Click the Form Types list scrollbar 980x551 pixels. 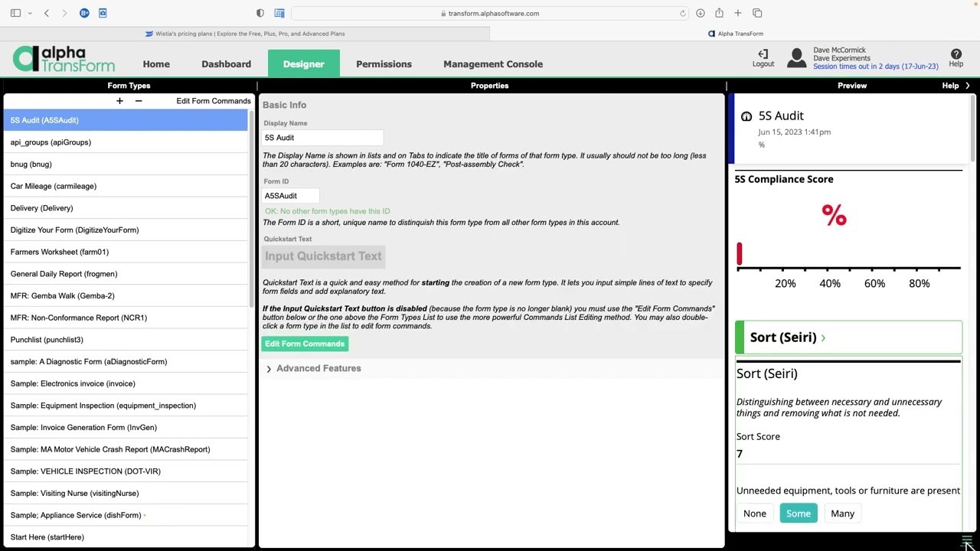pyautogui.click(x=252, y=210)
